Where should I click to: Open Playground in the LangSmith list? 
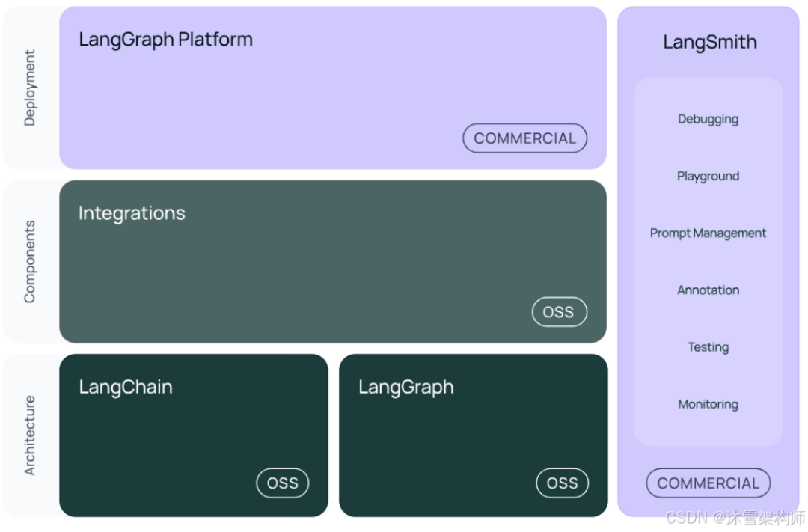coord(708,177)
